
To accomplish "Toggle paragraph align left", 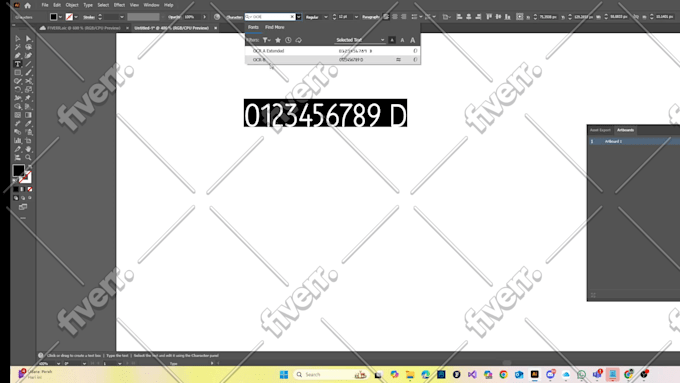I will [386, 17].
